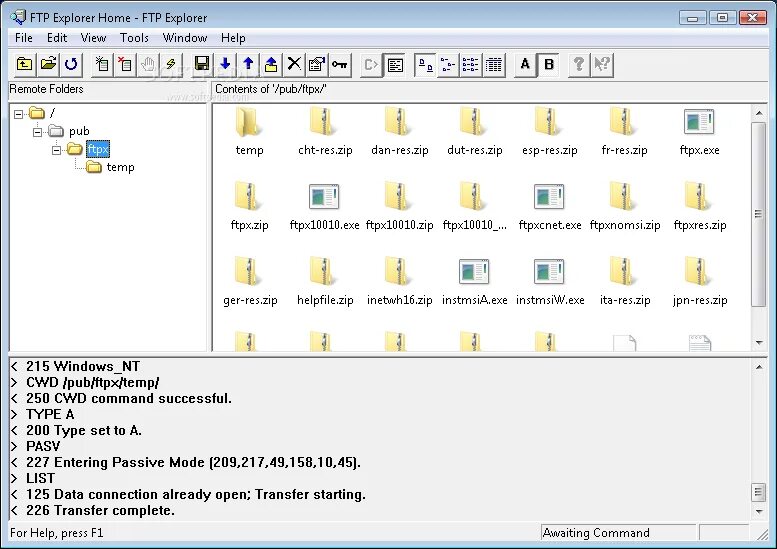Select the ita-res.zip file
Viewport: 777px width, 549px height.
click(x=625, y=282)
